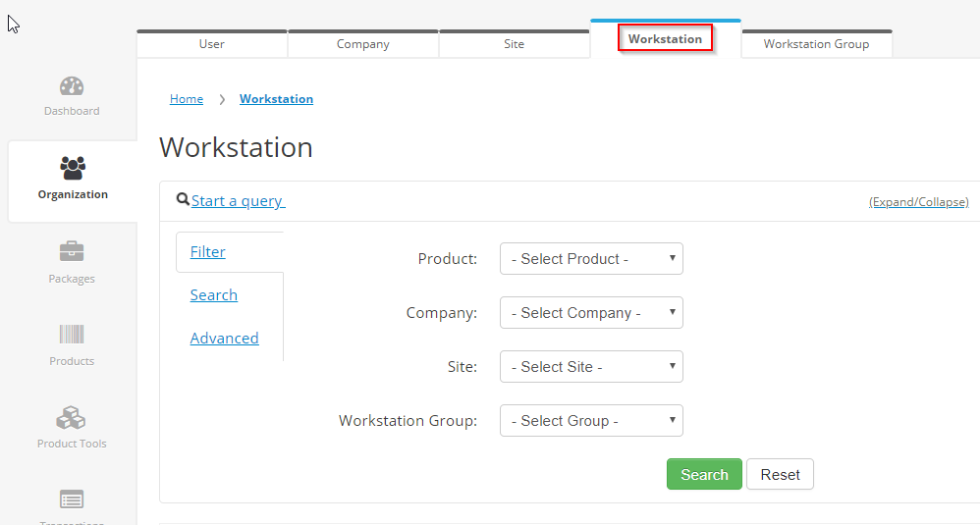Viewport: 980px width, 525px height.
Task: Click the Start a query link
Action: click(x=238, y=201)
